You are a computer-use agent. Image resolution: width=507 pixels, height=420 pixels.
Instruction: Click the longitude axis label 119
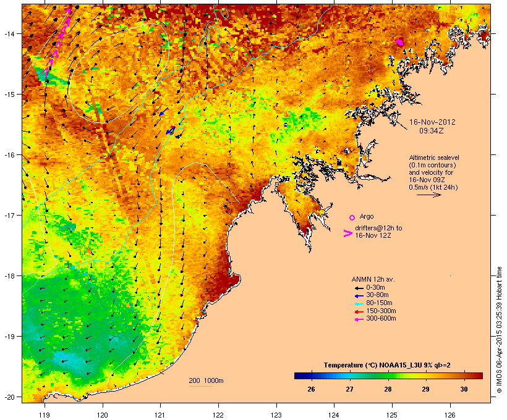pyautogui.click(x=45, y=415)
